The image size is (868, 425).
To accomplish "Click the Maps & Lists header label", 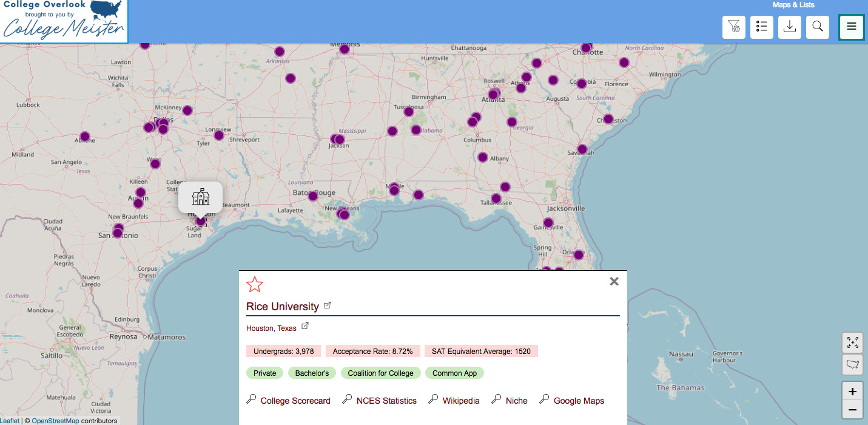I will (793, 5).
